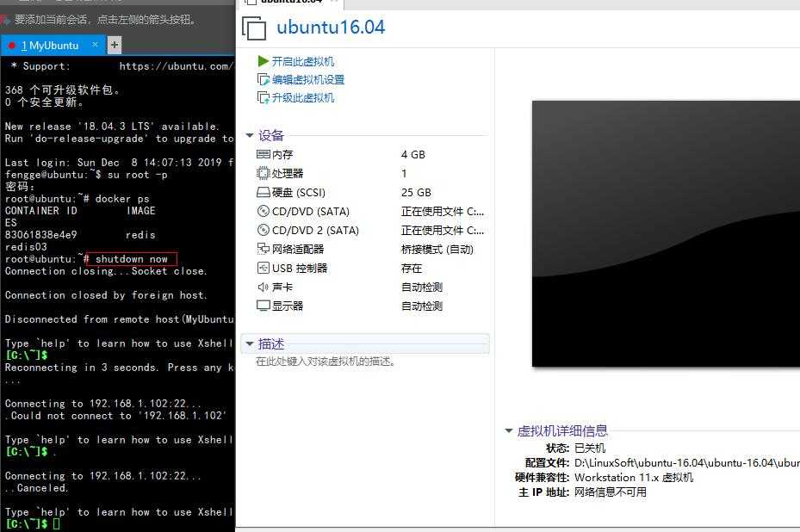Click the last [C:\~]$ terminal prompt
The width and height of the screenshot is (800, 532).
tap(27, 524)
